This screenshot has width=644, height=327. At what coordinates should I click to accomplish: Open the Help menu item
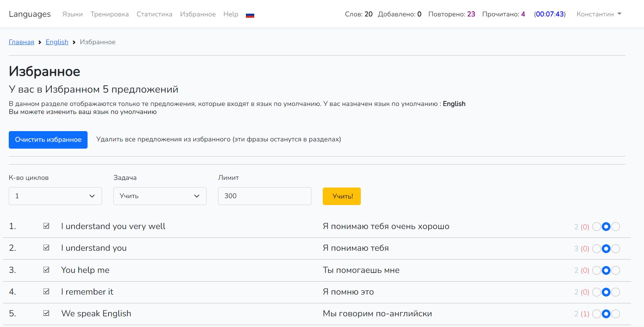click(x=231, y=14)
